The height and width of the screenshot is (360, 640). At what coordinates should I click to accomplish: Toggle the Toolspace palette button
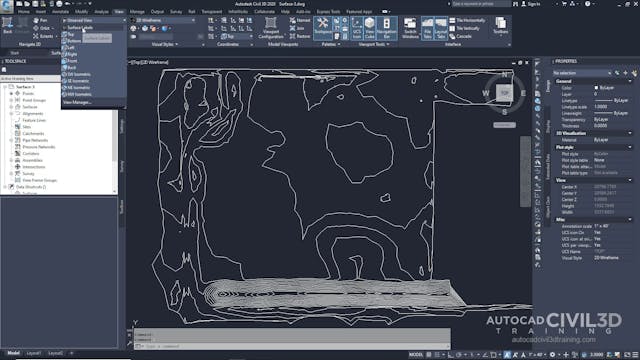pyautogui.click(x=322, y=27)
